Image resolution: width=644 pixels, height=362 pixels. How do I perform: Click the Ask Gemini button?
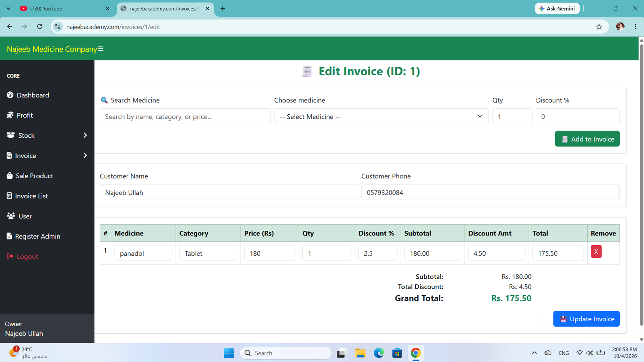[x=557, y=8]
